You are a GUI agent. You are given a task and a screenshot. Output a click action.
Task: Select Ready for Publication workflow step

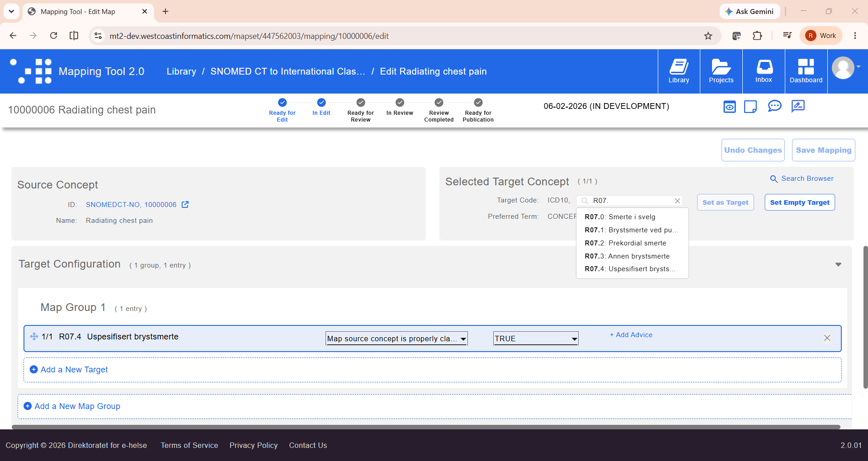click(x=478, y=110)
